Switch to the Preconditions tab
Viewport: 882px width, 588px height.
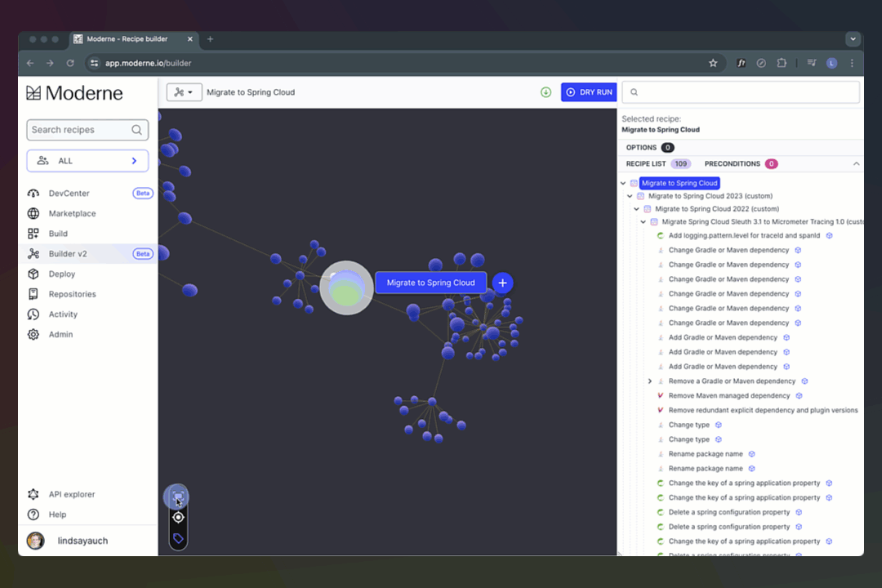tap(732, 164)
